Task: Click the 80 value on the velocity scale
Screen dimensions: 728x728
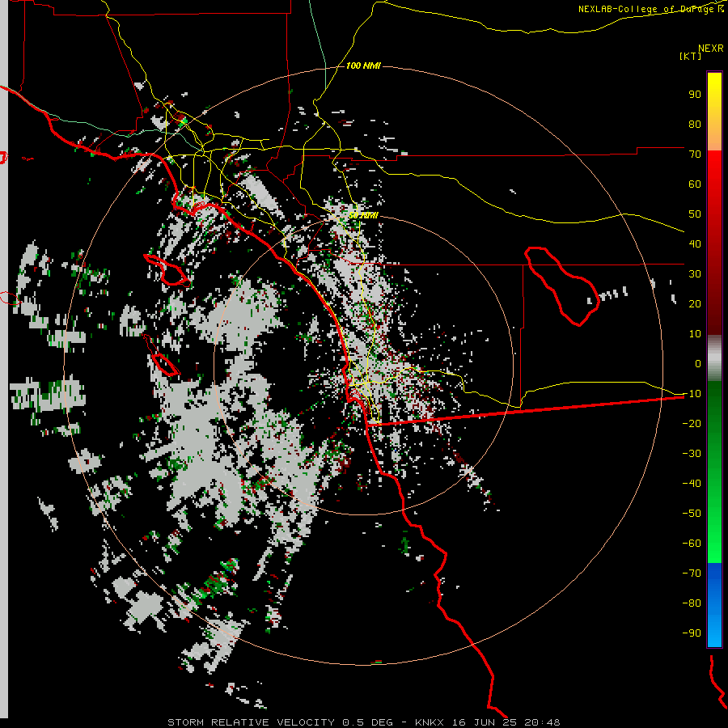Action: tap(695, 124)
